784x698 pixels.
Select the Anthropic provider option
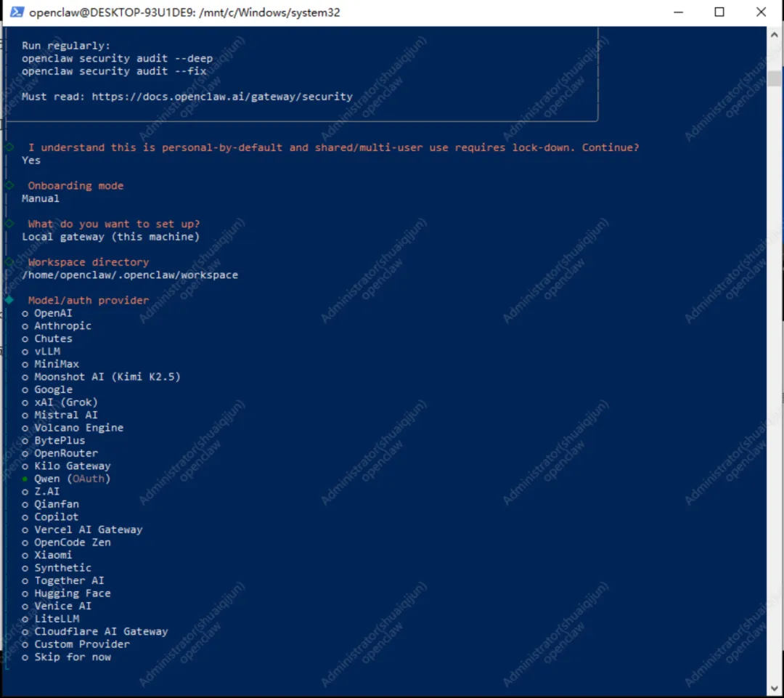(x=57, y=325)
